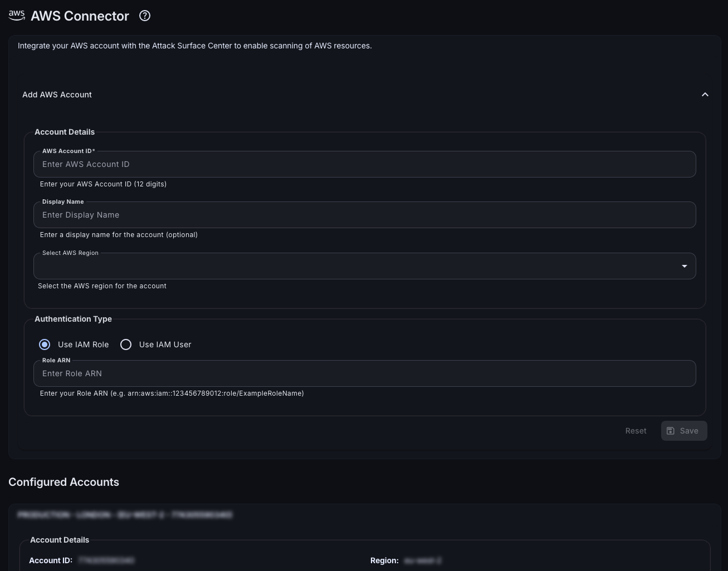
Task: Click the save disk icon on the Save button
Action: [x=670, y=431]
